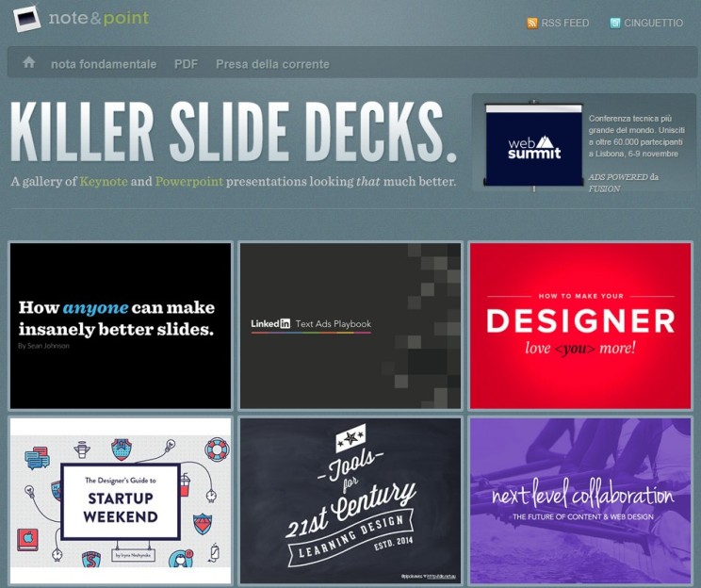The image size is (701, 588).
Task: Open the RSS FEED link
Action: [x=564, y=23]
